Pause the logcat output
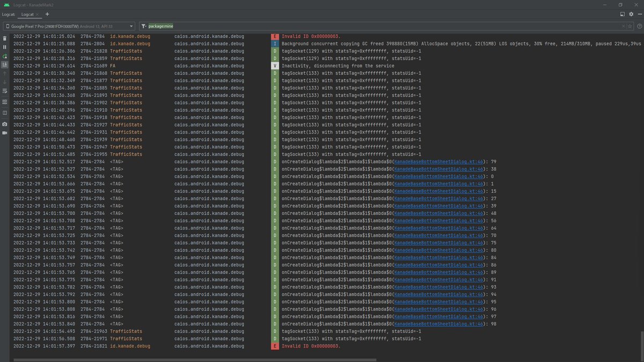 (x=5, y=47)
